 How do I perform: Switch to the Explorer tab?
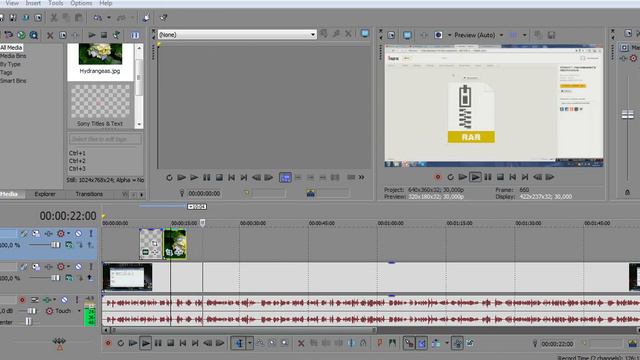tap(45, 194)
